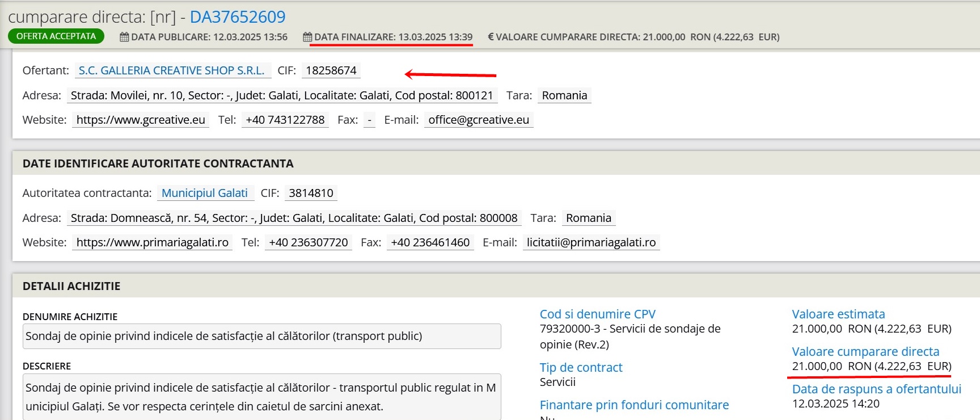Viewport: 980px width, 420px height.
Task: Click the primariagalati.ro website field
Action: point(152,242)
